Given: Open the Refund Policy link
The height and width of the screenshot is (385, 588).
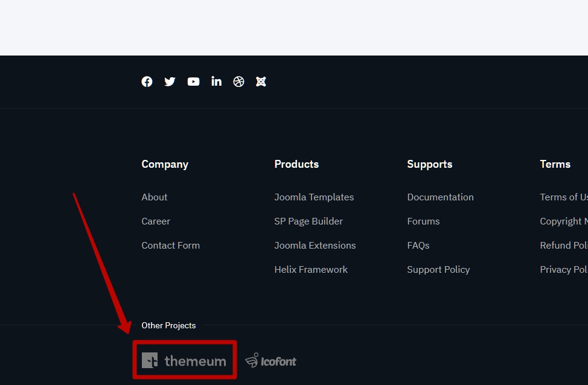Looking at the screenshot, I should (564, 246).
